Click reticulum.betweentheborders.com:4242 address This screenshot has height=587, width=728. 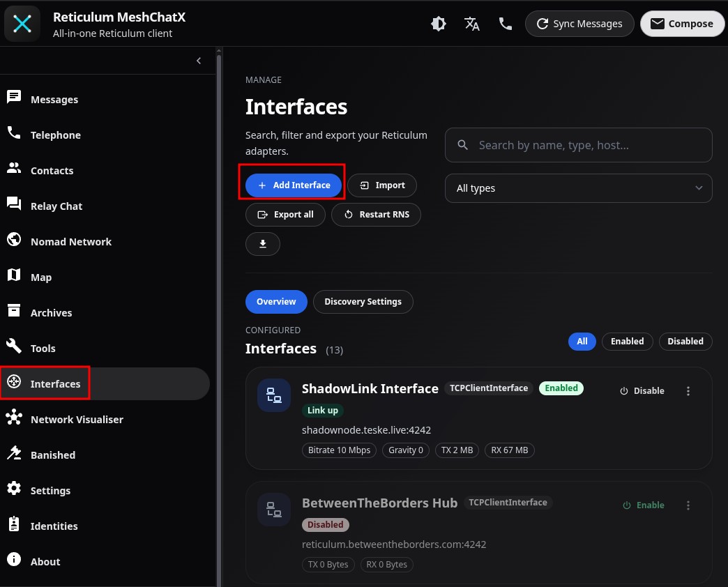[394, 544]
